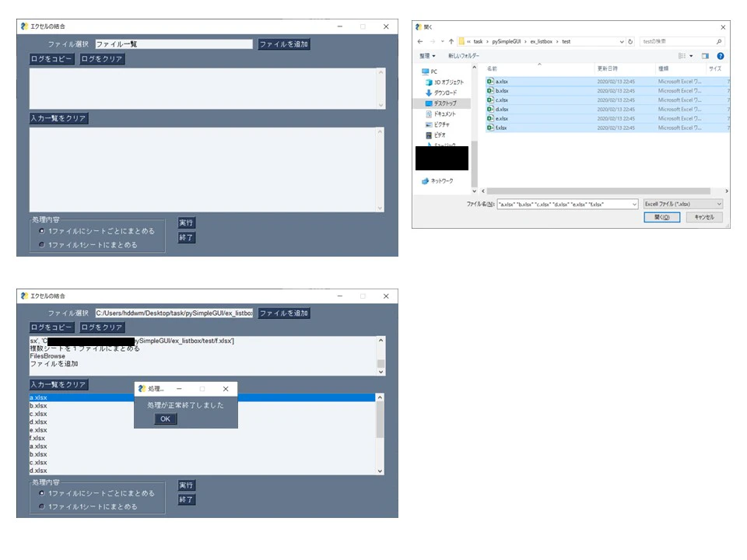Click 入力一覧をクリア in the lower エクセルの結合 window

(x=58, y=384)
